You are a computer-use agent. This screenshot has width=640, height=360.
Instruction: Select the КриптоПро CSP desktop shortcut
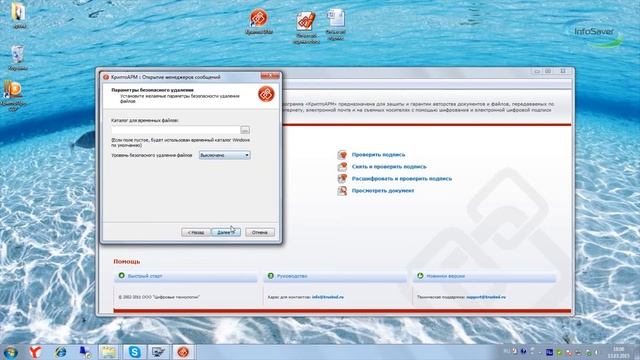click(13, 91)
